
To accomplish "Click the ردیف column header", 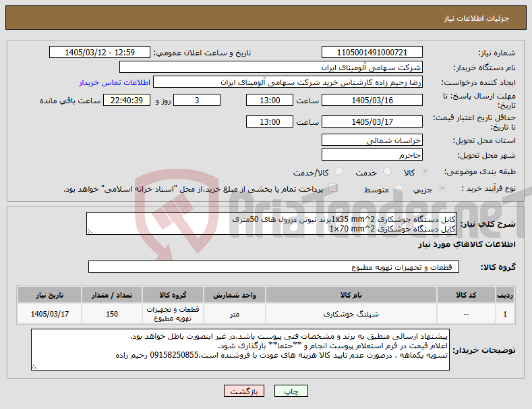I will click(x=505, y=295).
